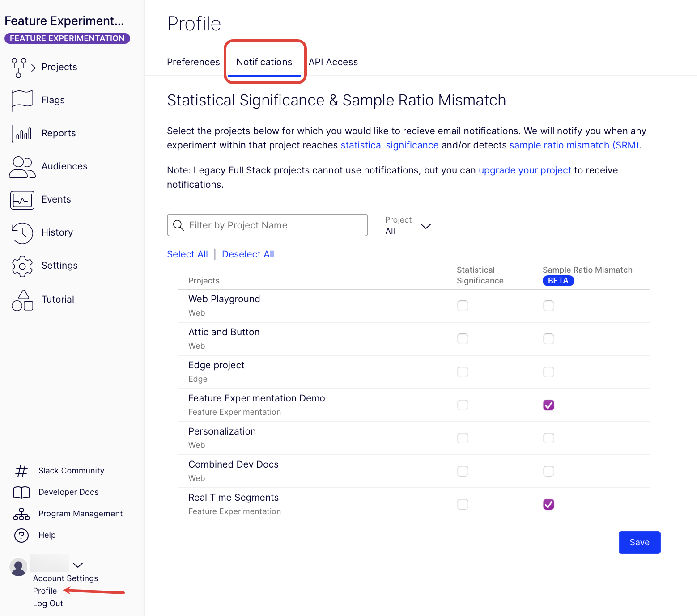Enable Statistical Significance for Web Playground
The height and width of the screenshot is (616, 697).
(x=463, y=306)
